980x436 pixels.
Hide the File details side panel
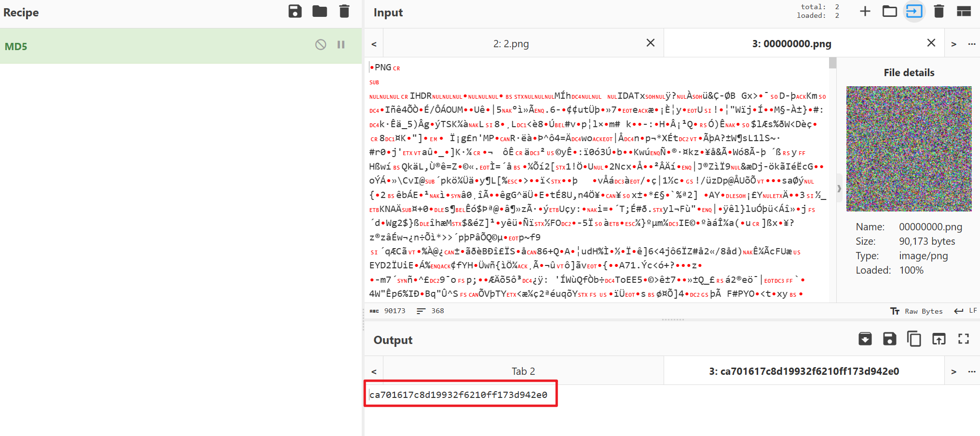click(x=839, y=188)
